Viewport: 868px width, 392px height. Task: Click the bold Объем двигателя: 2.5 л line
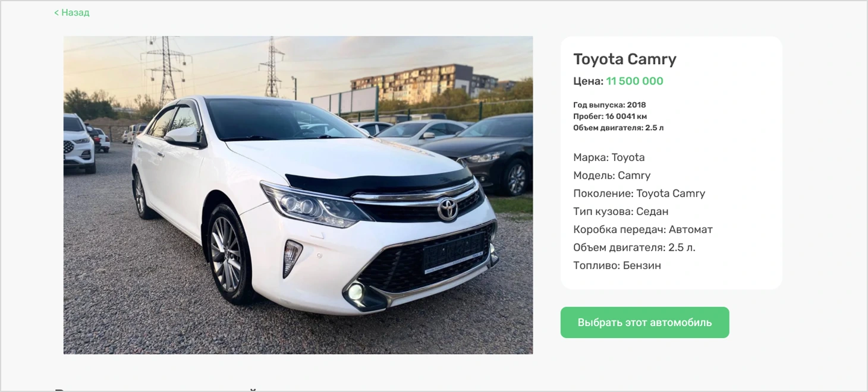click(x=618, y=128)
